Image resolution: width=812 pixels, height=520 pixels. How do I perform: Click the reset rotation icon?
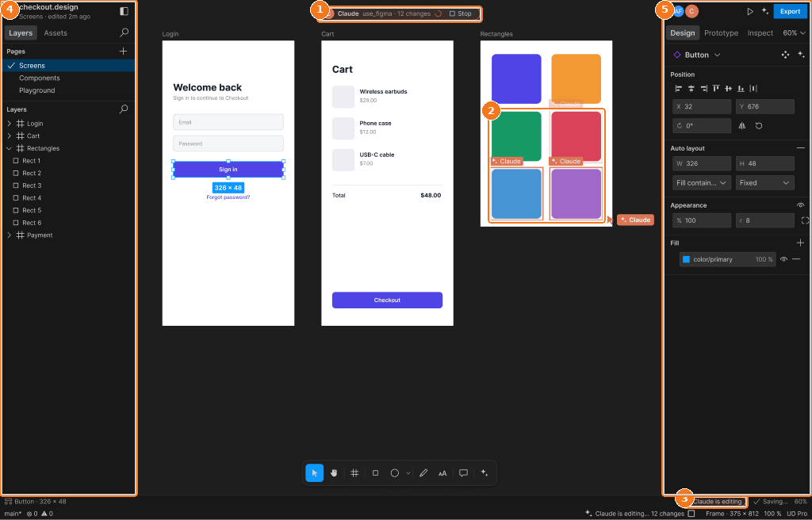click(x=759, y=125)
